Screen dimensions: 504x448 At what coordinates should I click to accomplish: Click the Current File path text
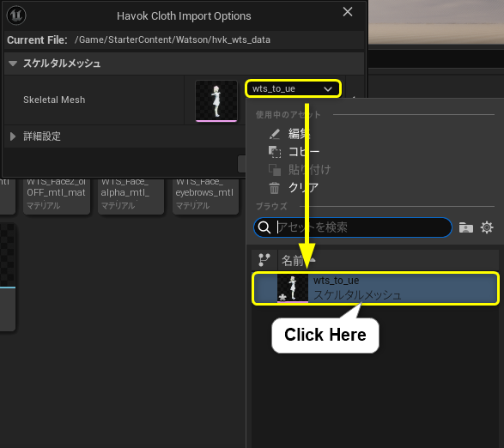(173, 39)
